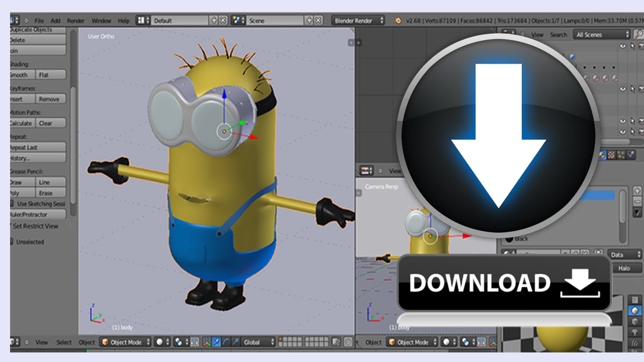Click the scene browse icon
This screenshot has height=362, width=644.
238,21
